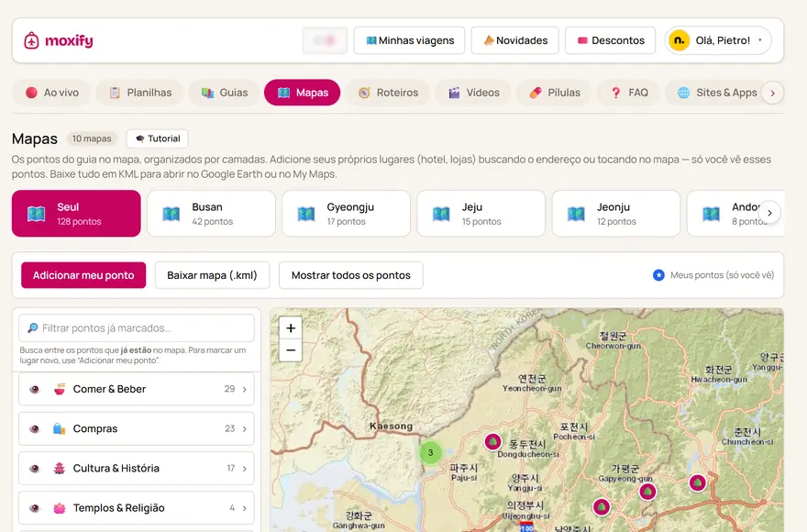Click Adicionar meu ponto button
The image size is (807, 532).
pyautogui.click(x=83, y=275)
